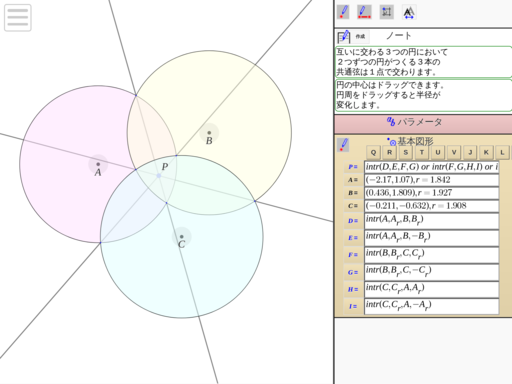Click intersection point P in diagram
This screenshot has height=384, width=512.
(x=159, y=175)
